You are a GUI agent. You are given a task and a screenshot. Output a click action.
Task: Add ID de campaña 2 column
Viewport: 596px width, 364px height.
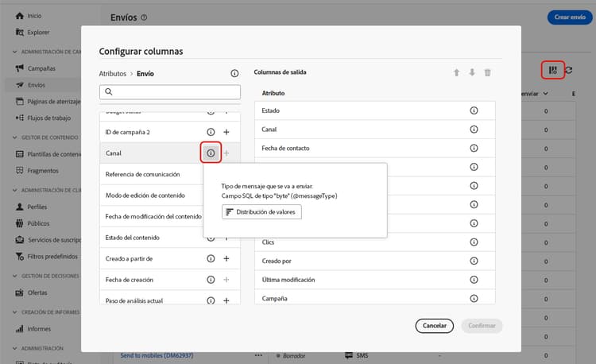[x=226, y=132]
